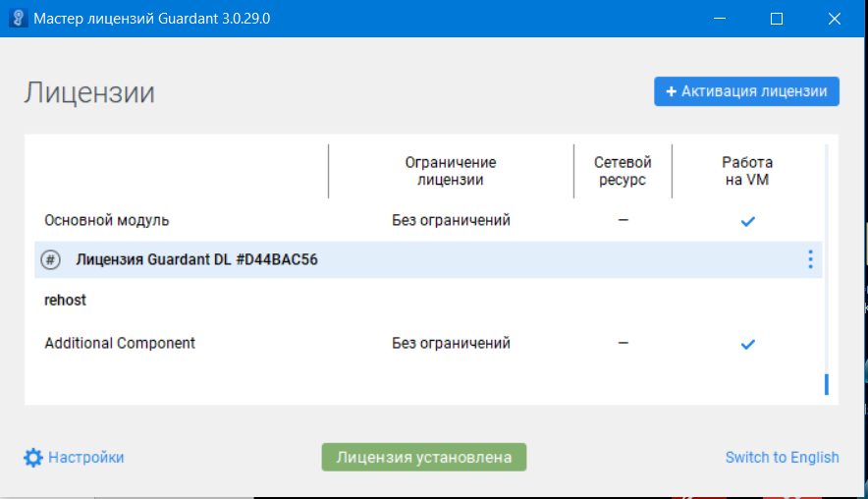Click the Ограничение лицензии column header
Image resolution: width=868 pixels, height=499 pixels.
tap(451, 171)
